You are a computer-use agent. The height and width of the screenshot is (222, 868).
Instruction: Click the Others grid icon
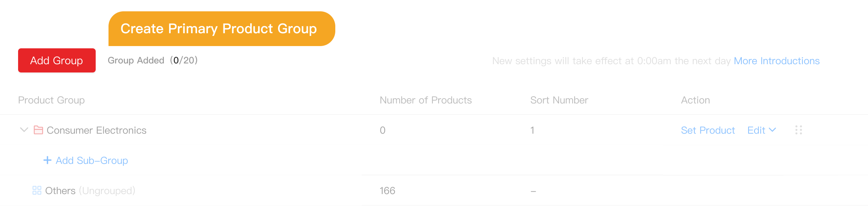pyautogui.click(x=37, y=190)
